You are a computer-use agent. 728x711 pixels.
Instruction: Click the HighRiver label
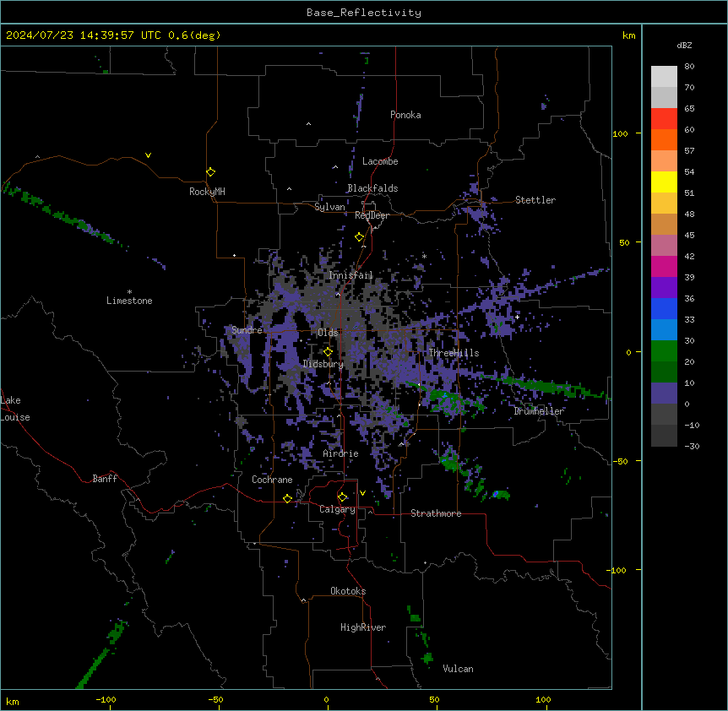point(363,627)
